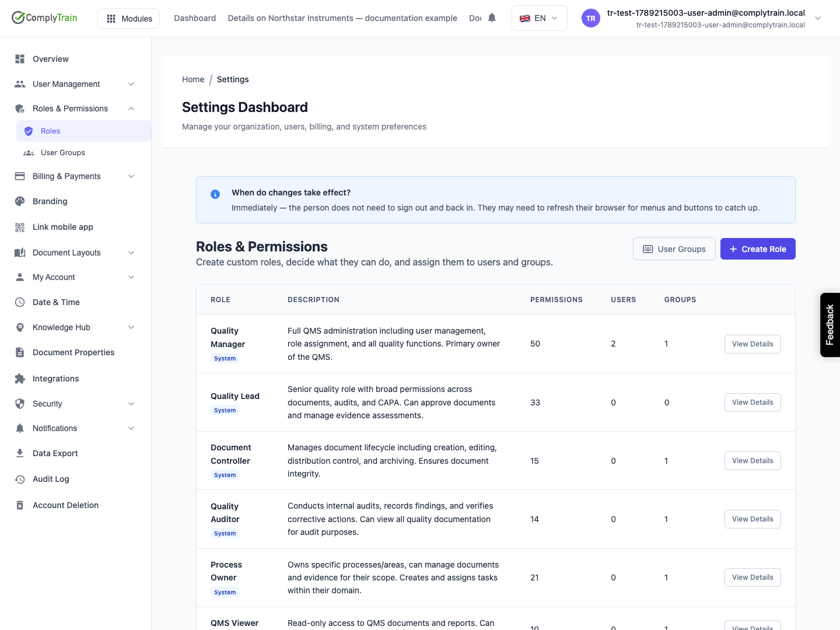Click the Document Layouts icon
The width and height of the screenshot is (840, 630).
pos(20,253)
